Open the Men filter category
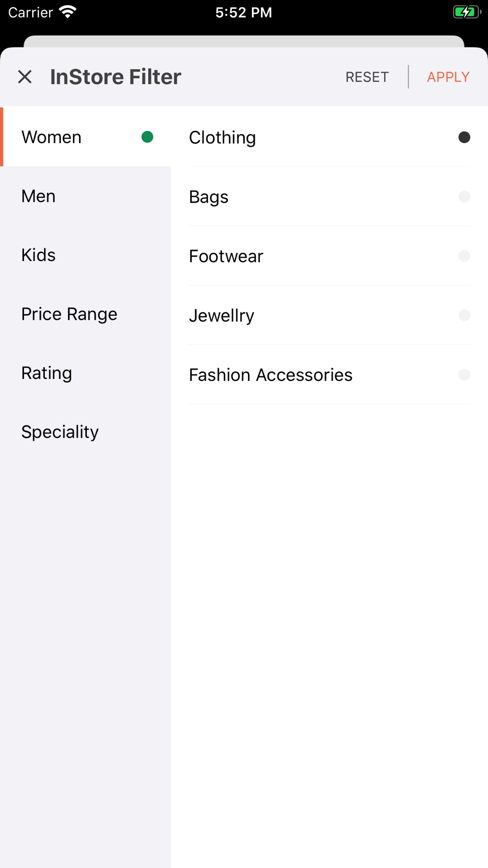The width and height of the screenshot is (488, 868). tap(85, 196)
